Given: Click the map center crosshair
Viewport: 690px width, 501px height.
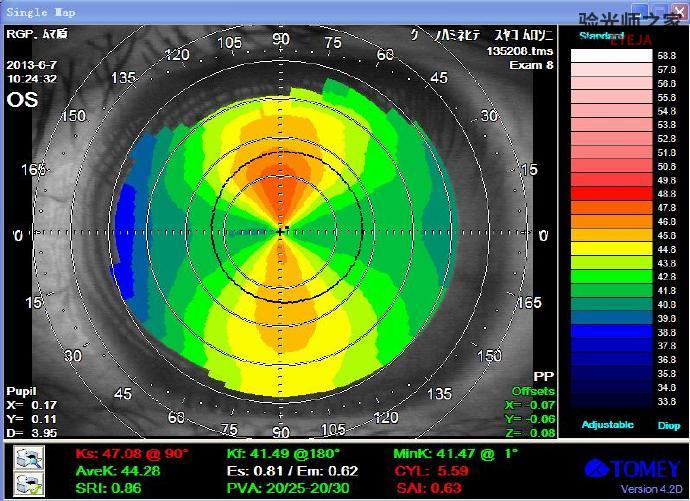Looking at the screenshot, I should tap(280, 232).
